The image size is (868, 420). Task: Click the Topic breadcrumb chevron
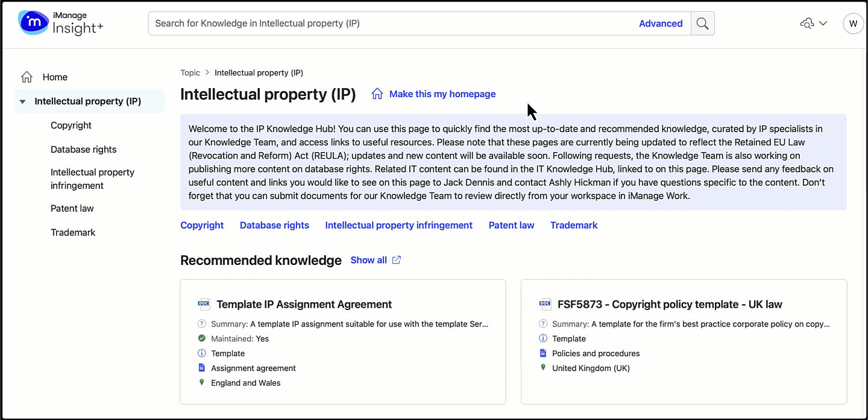coord(207,72)
